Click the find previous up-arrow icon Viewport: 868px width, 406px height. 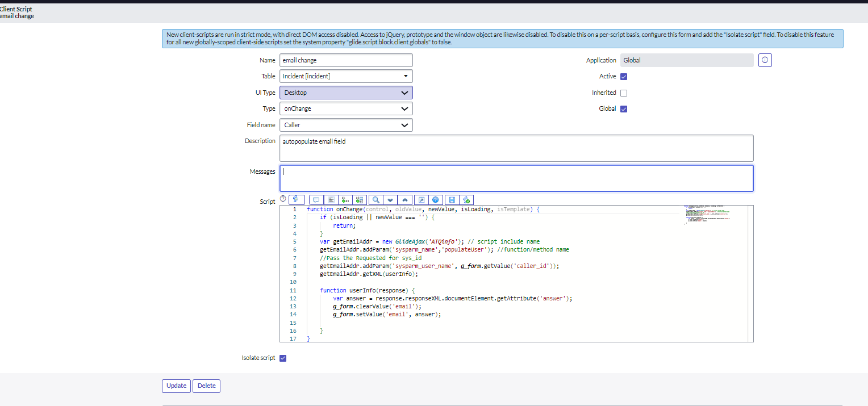pyautogui.click(x=405, y=200)
